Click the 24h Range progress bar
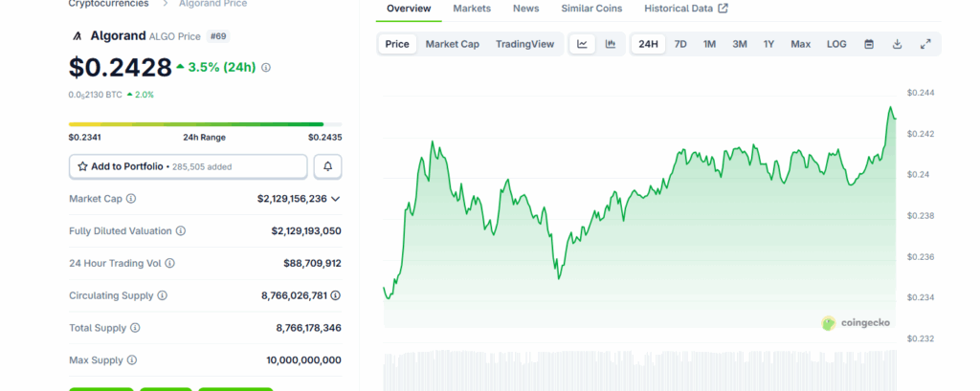 click(x=205, y=124)
